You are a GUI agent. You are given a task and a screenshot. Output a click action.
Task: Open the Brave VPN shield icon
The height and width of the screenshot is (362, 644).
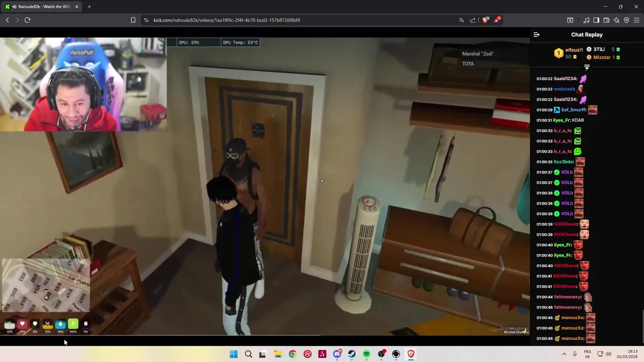point(626,20)
